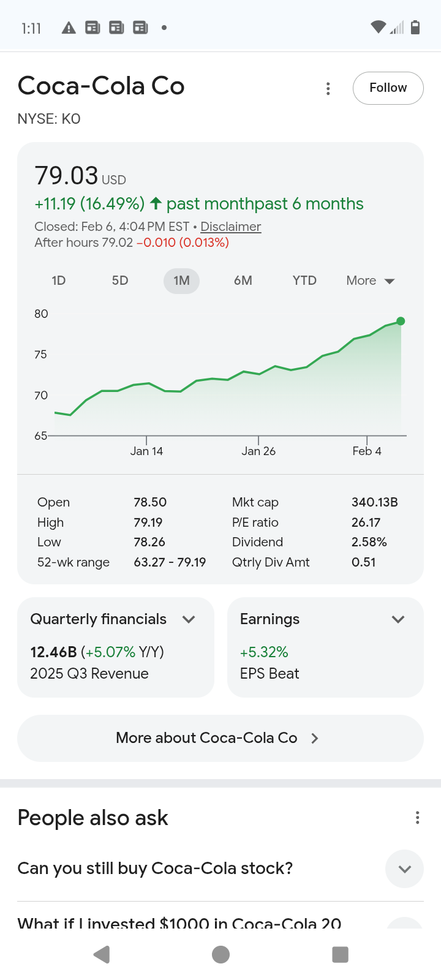The height and width of the screenshot is (980, 441).
Task: Expand the Earnings card chevron
Action: 398,619
